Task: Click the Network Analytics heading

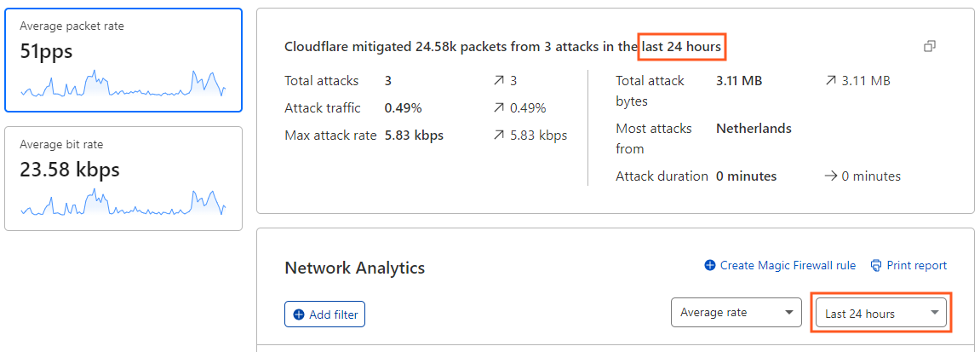Action: (354, 268)
